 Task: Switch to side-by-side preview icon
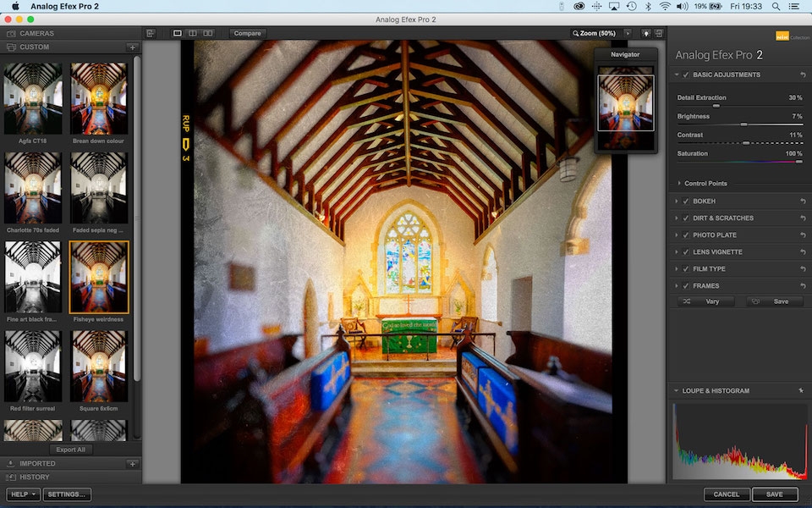208,33
